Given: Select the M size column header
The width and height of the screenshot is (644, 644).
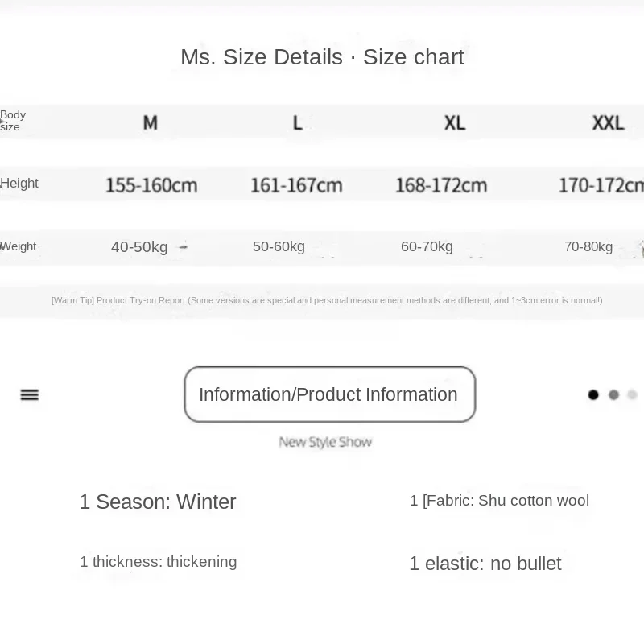Looking at the screenshot, I should click(151, 122).
